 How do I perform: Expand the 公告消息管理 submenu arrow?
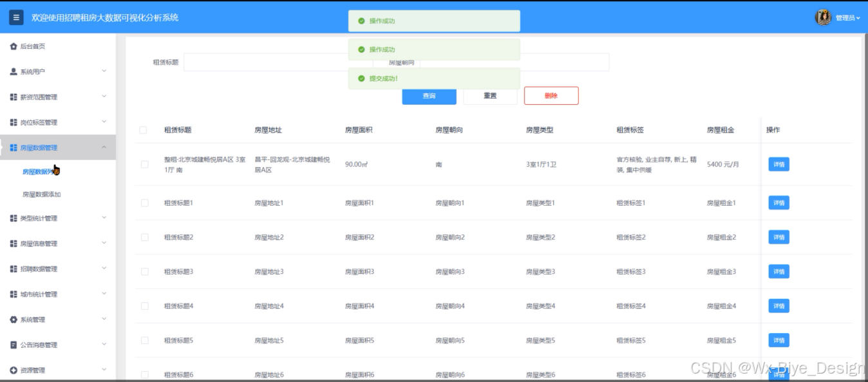pyautogui.click(x=104, y=345)
